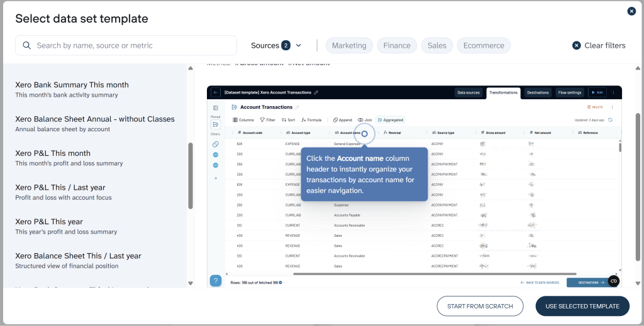Click edit pencil next to Account Transactions heading
This screenshot has height=326, width=644.
(297, 107)
